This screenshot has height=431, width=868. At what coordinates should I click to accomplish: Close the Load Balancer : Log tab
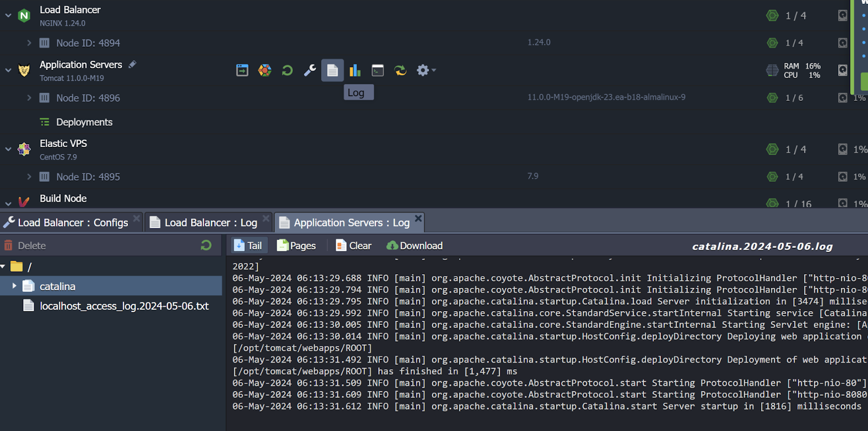click(266, 218)
